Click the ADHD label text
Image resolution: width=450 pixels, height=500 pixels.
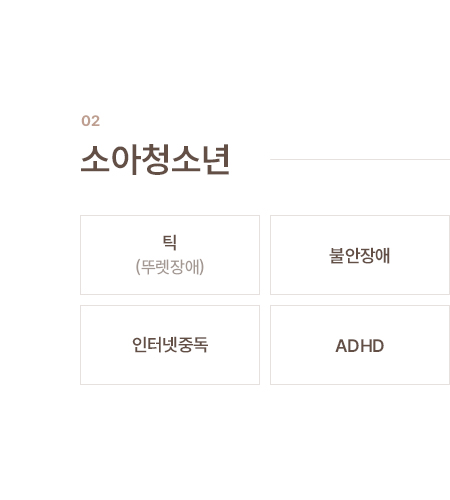click(360, 346)
